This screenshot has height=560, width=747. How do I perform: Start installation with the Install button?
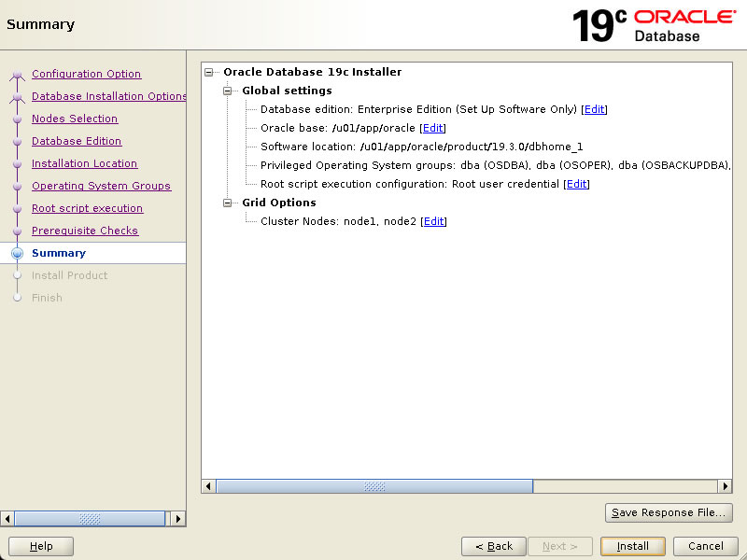tap(633, 546)
